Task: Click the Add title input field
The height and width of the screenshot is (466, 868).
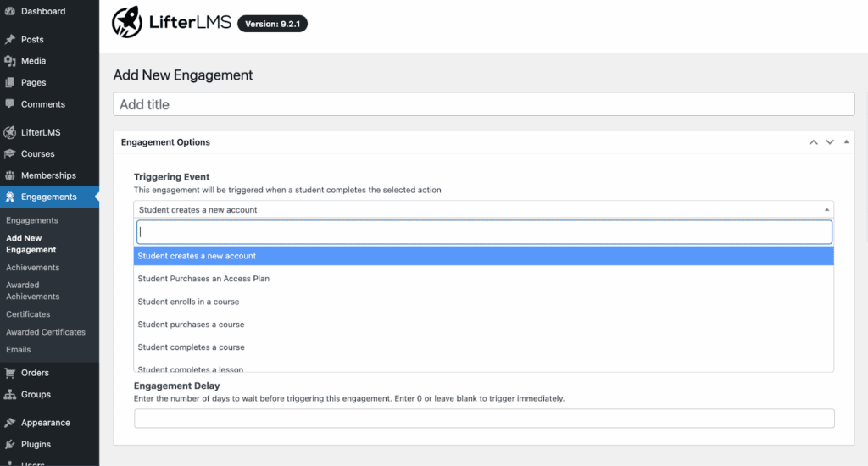Action: pos(483,104)
